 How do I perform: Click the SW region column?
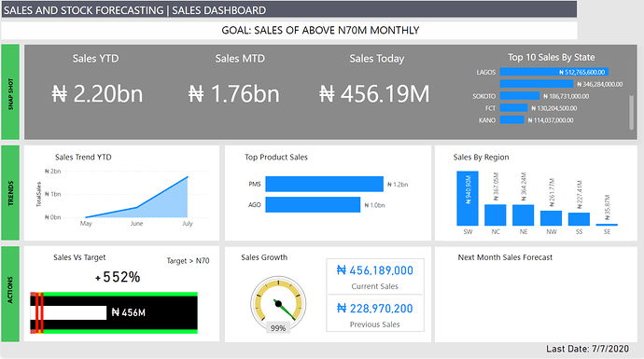coord(468,199)
